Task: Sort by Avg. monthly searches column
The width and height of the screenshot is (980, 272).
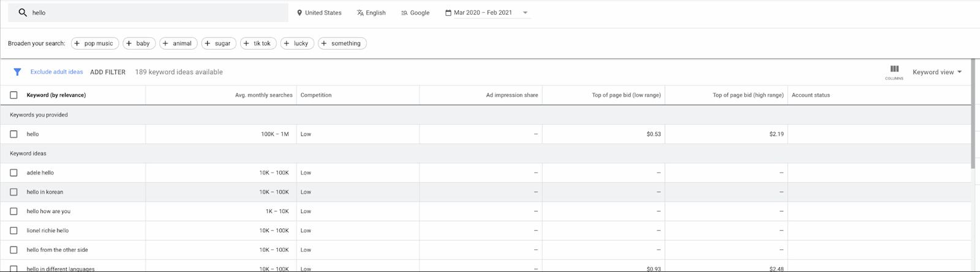Action: 264,95
